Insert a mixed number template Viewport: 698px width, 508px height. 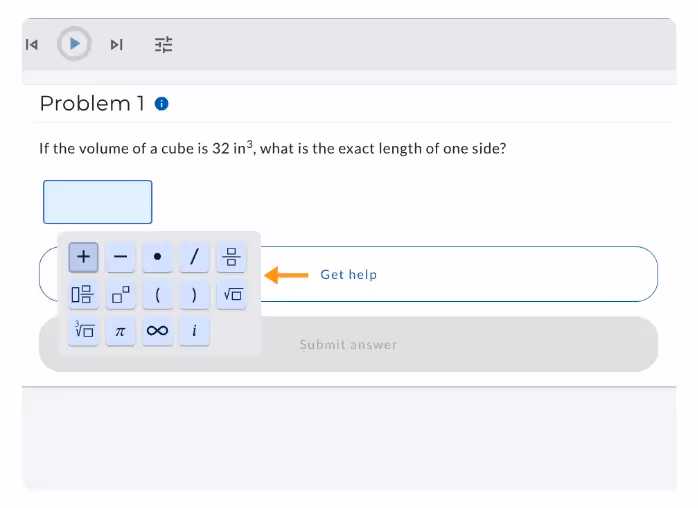pos(83,294)
